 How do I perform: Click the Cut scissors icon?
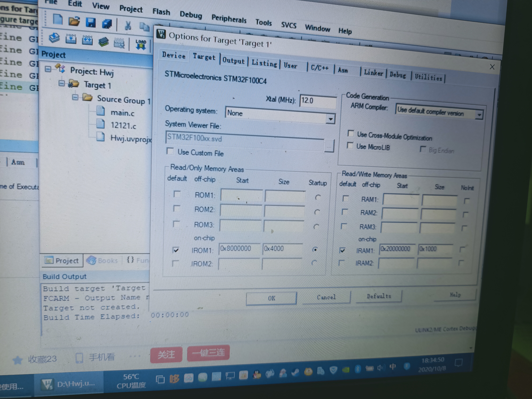click(128, 26)
